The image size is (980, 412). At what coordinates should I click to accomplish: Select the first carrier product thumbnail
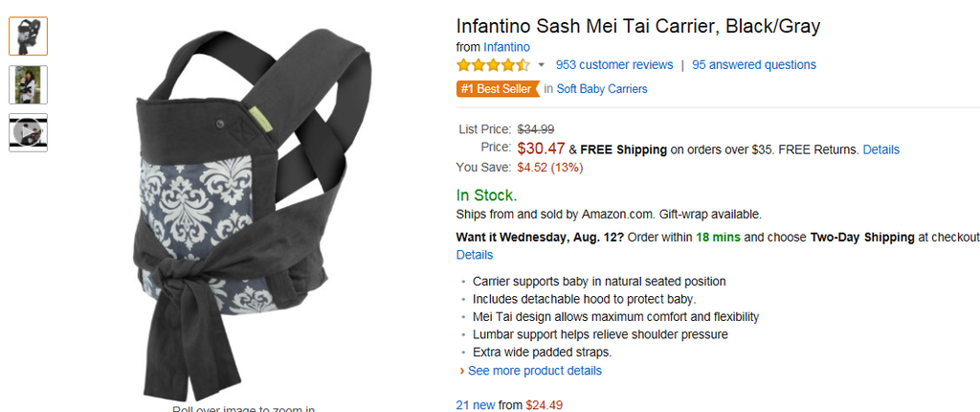[x=28, y=36]
